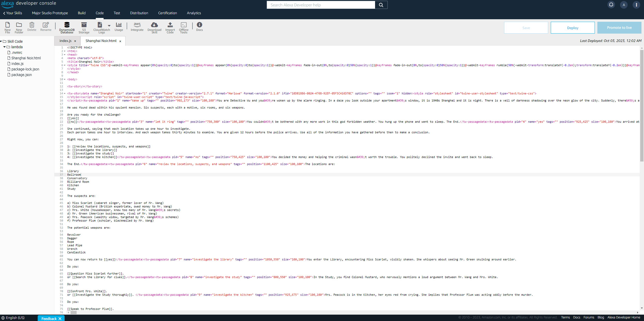Fold code at line 6 style tag
The width and height of the screenshot is (644, 321).
pos(65,65)
